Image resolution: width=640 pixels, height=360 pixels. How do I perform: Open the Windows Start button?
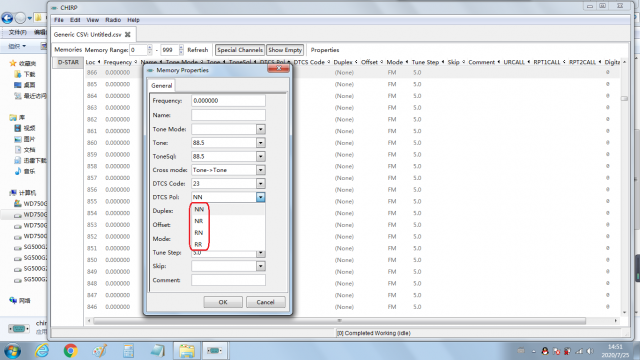(x=12, y=351)
